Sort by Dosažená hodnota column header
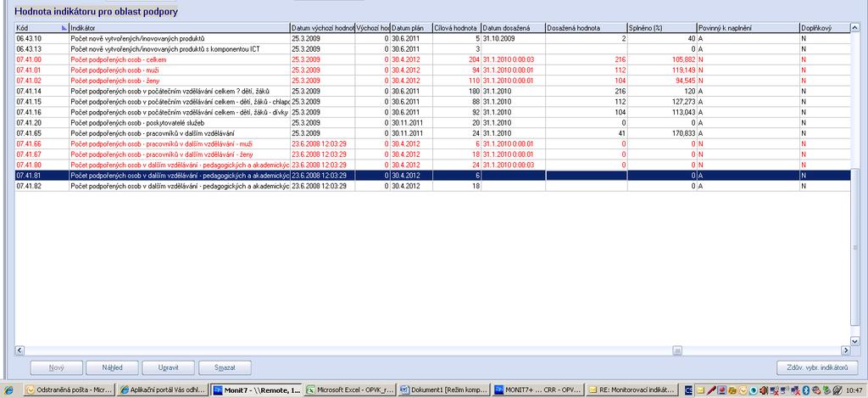 tap(587, 27)
